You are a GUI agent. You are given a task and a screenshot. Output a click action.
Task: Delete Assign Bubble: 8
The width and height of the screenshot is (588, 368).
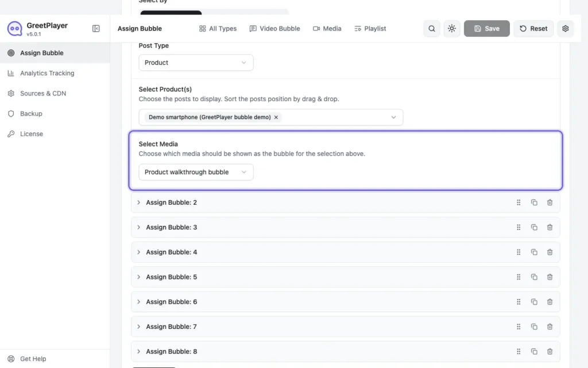[550, 351]
